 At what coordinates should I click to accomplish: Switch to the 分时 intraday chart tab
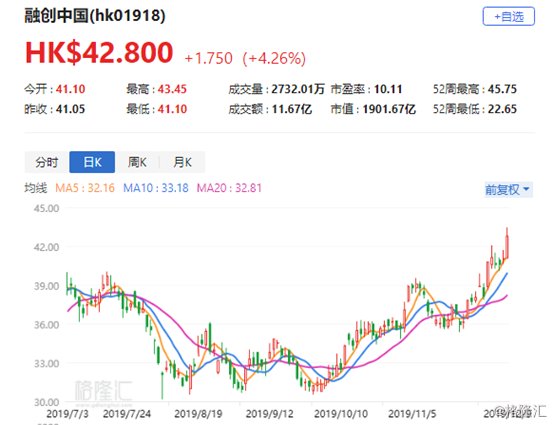coord(47,162)
